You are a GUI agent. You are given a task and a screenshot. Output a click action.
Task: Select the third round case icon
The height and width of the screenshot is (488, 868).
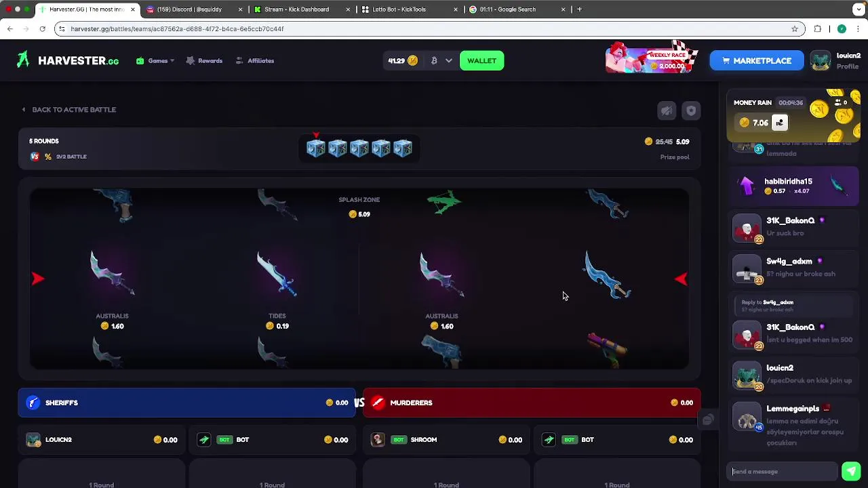point(359,148)
